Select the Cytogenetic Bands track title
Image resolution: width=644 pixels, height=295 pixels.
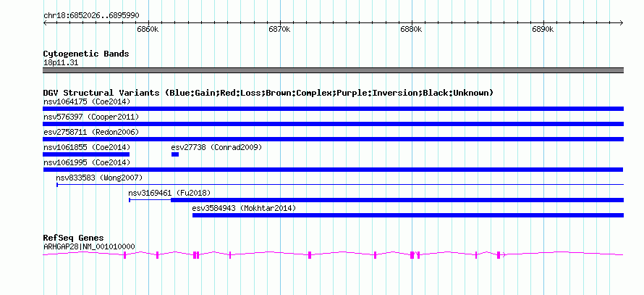[x=86, y=54]
